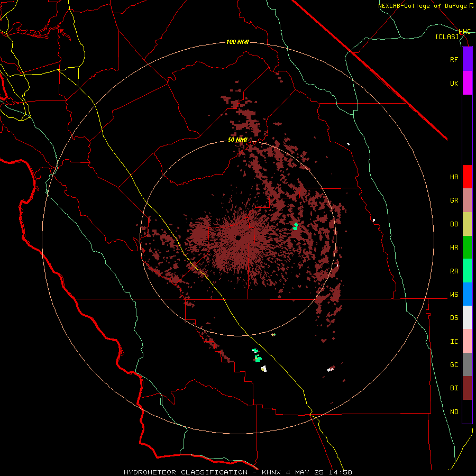Click the radar site center dot

pos(239,237)
